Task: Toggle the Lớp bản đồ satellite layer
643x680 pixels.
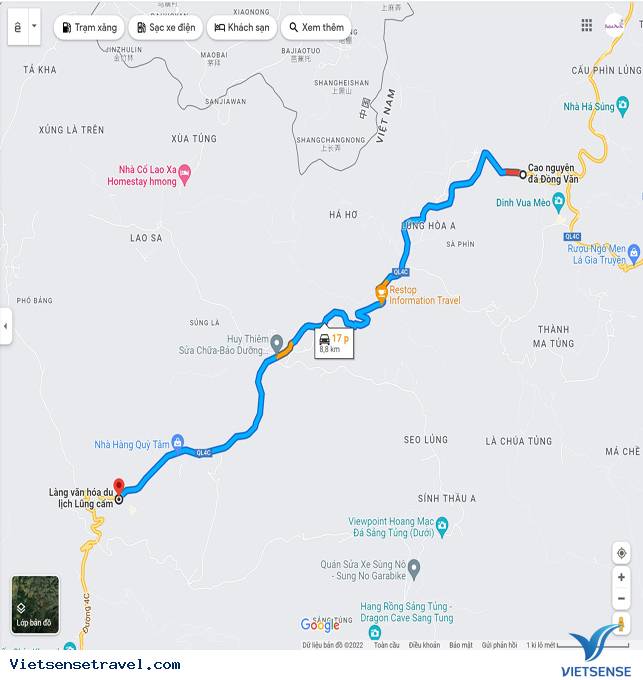Action: 35,605
